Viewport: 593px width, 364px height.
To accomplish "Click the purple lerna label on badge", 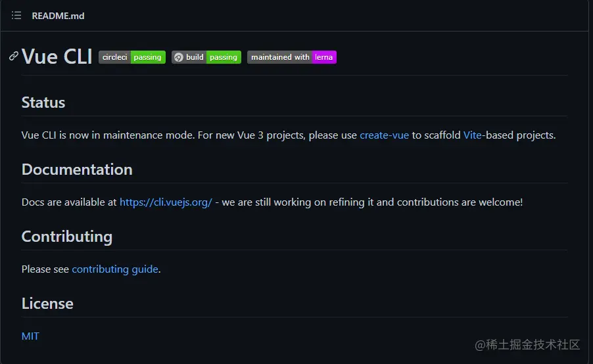I will [324, 57].
